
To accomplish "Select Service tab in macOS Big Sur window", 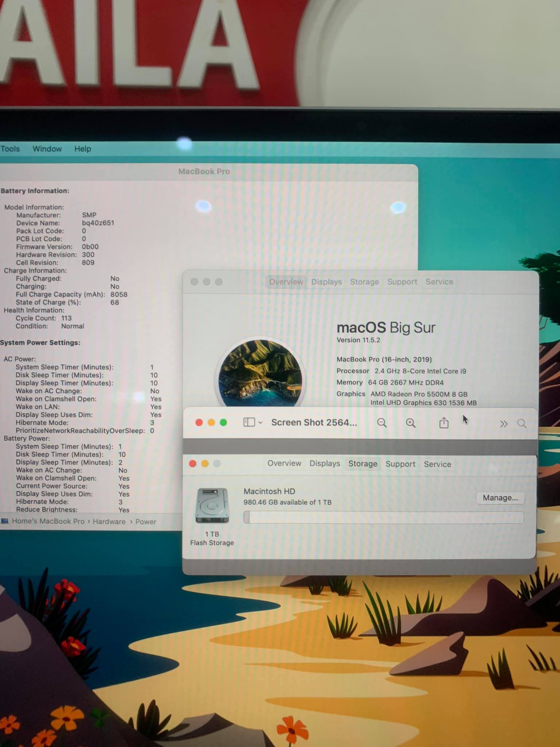I will point(439,282).
